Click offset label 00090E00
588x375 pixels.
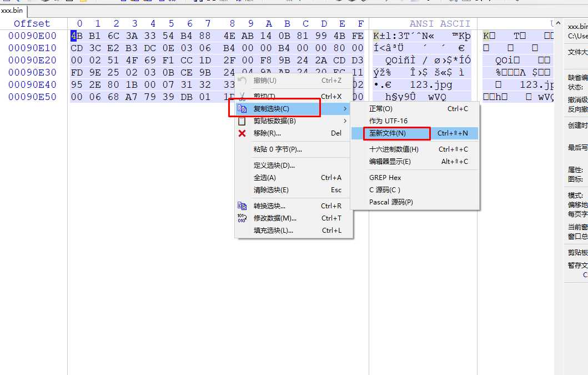click(x=32, y=36)
